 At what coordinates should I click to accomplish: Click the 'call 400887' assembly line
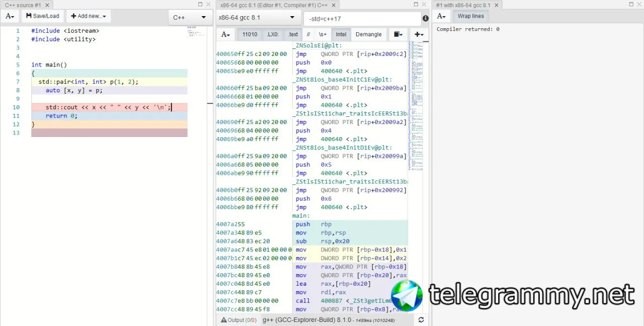[344, 301]
